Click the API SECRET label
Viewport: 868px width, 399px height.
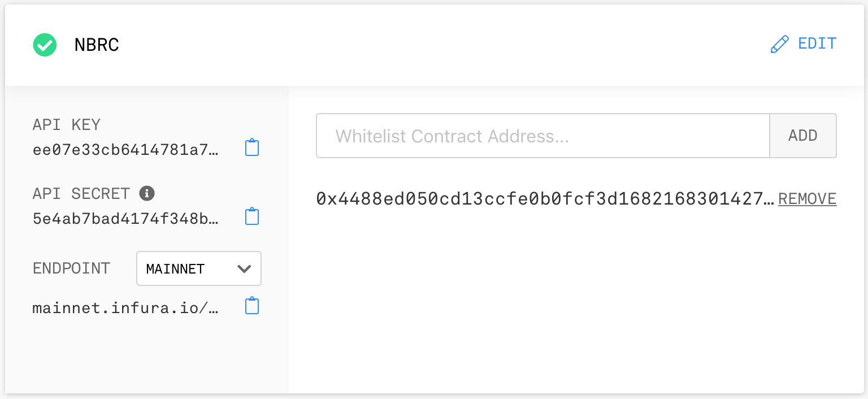[x=81, y=194]
